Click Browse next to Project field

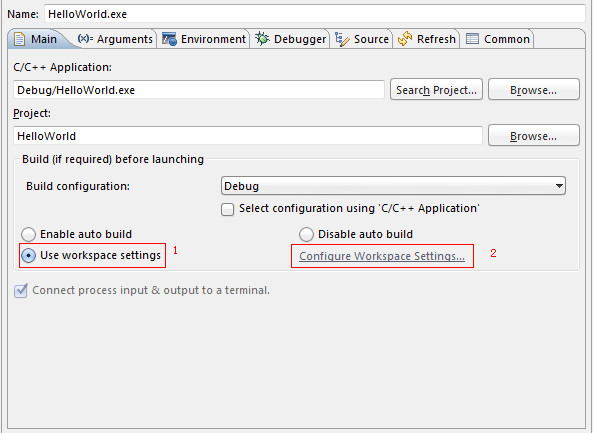tap(534, 135)
